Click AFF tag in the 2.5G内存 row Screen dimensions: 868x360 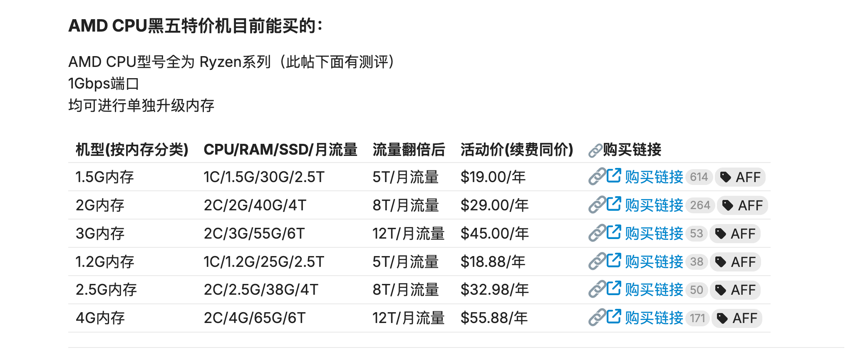pos(735,290)
